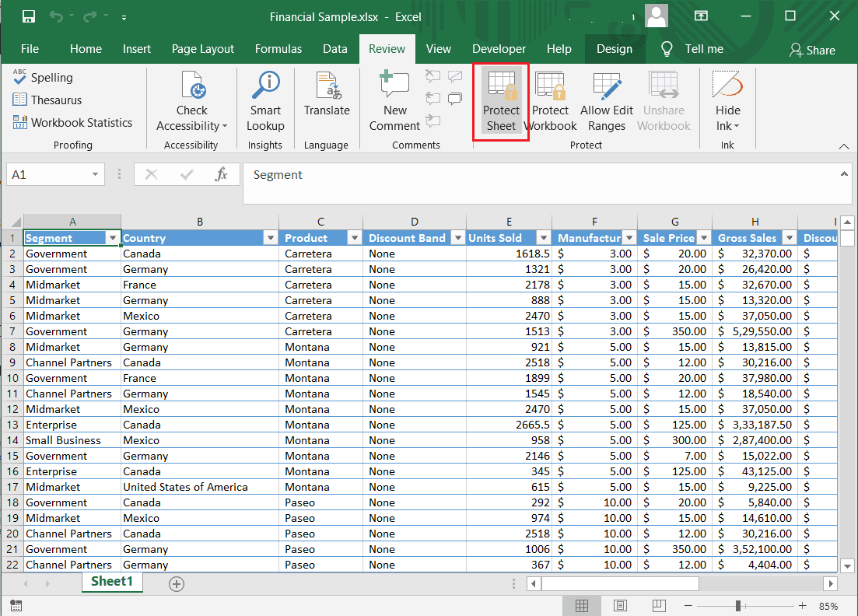Click the Protect Sheet icon

pyautogui.click(x=501, y=103)
